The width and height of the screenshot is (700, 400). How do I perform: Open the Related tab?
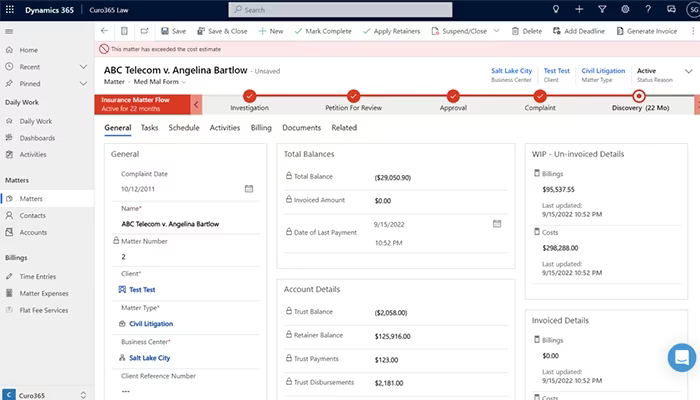[x=344, y=128]
